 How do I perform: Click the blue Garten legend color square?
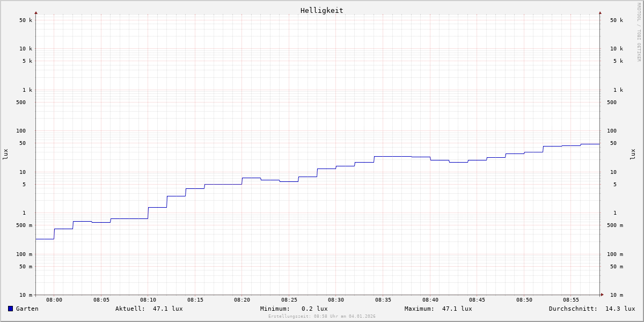[10, 309]
